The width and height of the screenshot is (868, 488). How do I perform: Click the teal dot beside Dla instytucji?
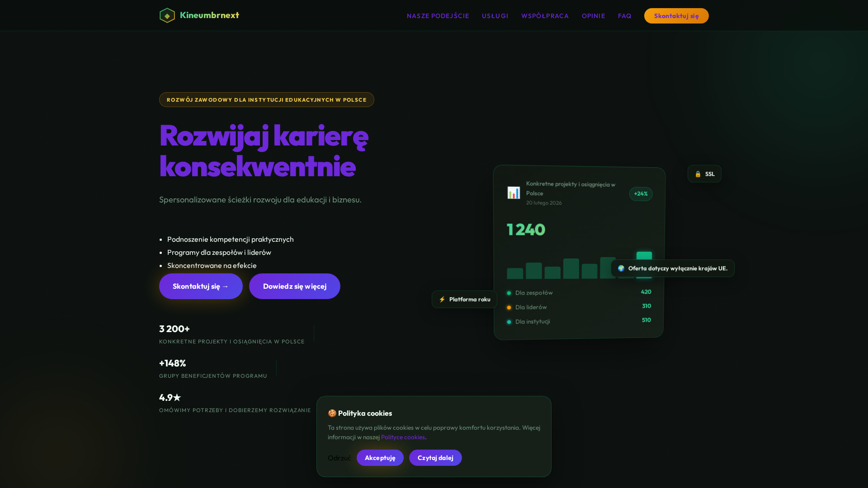pos(509,322)
